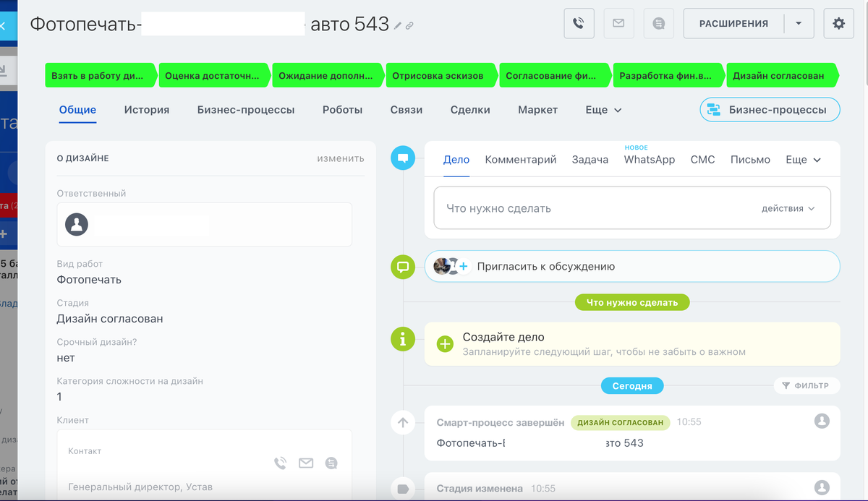Click the tag icon beside Стадия изменена

[403, 489]
